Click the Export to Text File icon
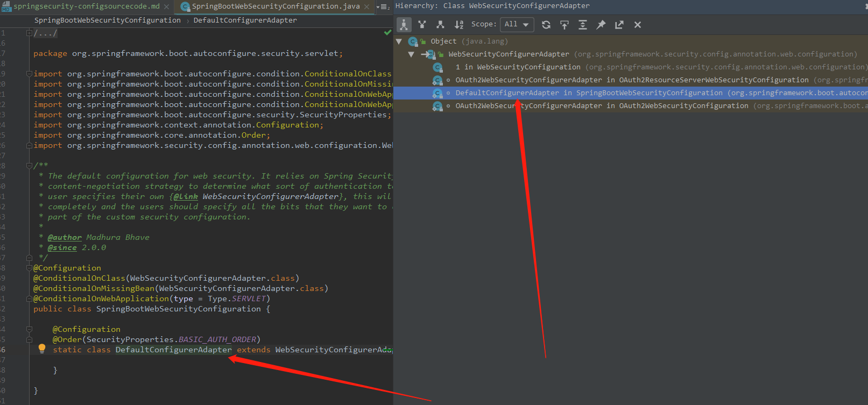Viewport: 868px width, 405px height. click(x=619, y=25)
